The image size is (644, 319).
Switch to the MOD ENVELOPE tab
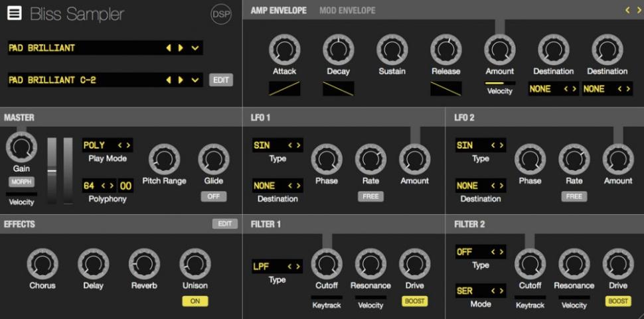[347, 11]
